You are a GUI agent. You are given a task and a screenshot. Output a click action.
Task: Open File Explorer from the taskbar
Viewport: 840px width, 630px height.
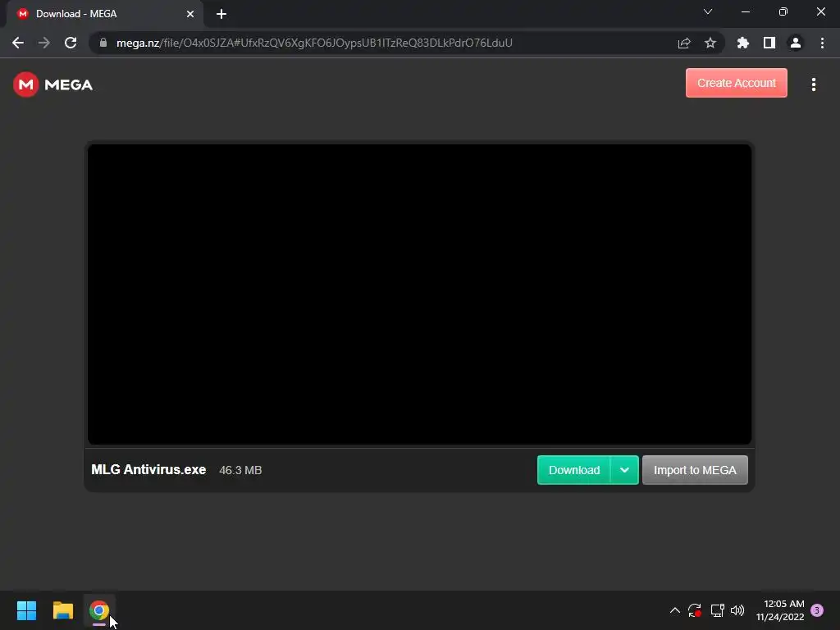(x=62, y=610)
